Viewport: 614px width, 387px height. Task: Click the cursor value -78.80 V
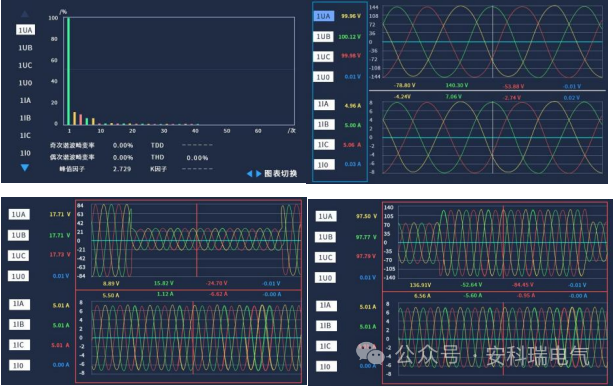pyautogui.click(x=405, y=85)
